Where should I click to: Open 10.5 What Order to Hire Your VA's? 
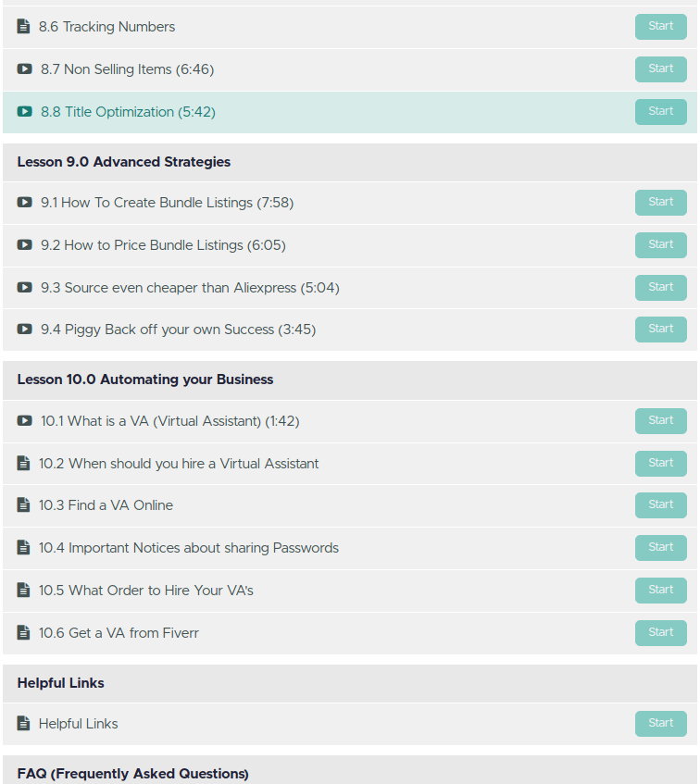(145, 591)
